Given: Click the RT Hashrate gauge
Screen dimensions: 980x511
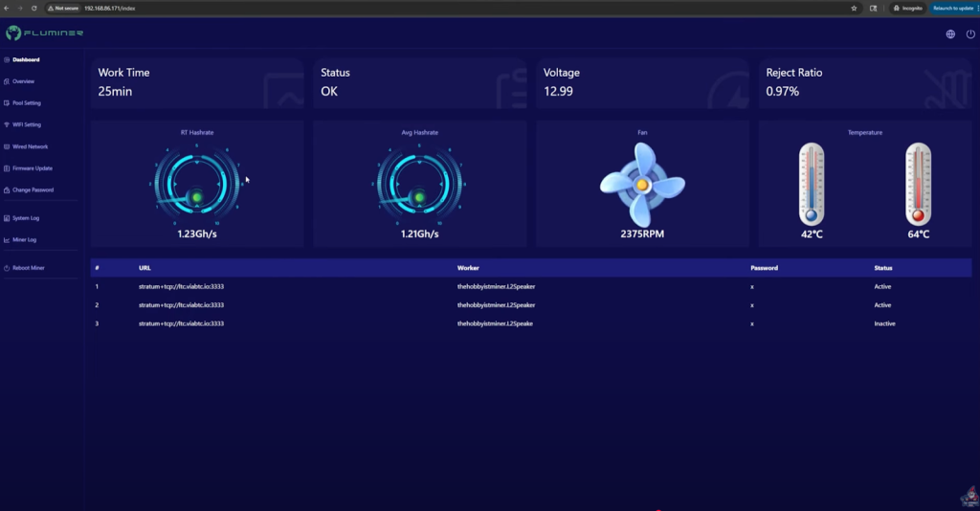Looking at the screenshot, I should click(196, 184).
